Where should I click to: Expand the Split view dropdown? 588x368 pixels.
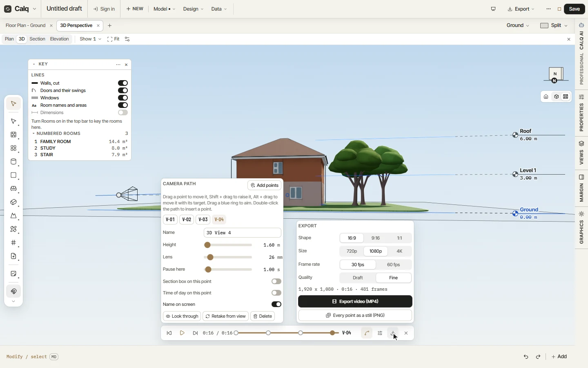click(x=554, y=25)
